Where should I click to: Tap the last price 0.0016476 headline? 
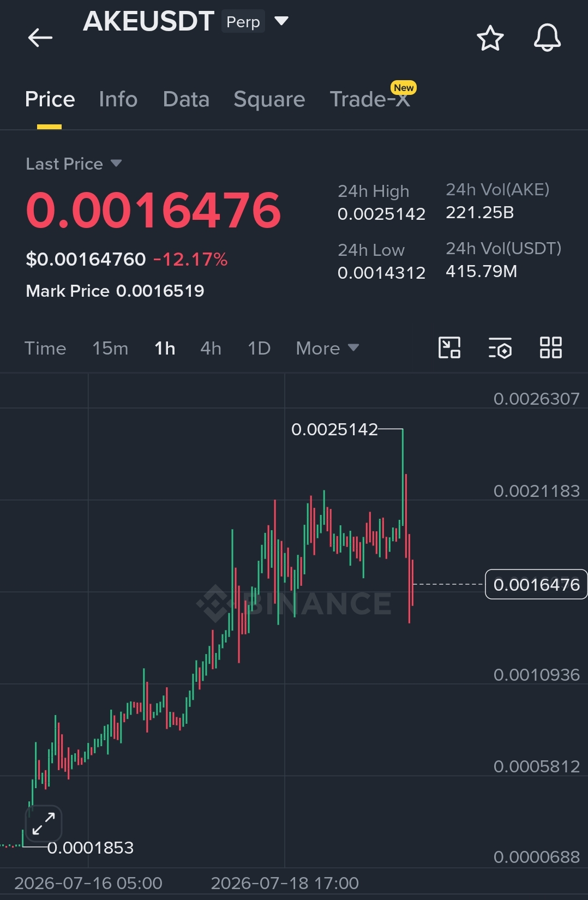153,210
